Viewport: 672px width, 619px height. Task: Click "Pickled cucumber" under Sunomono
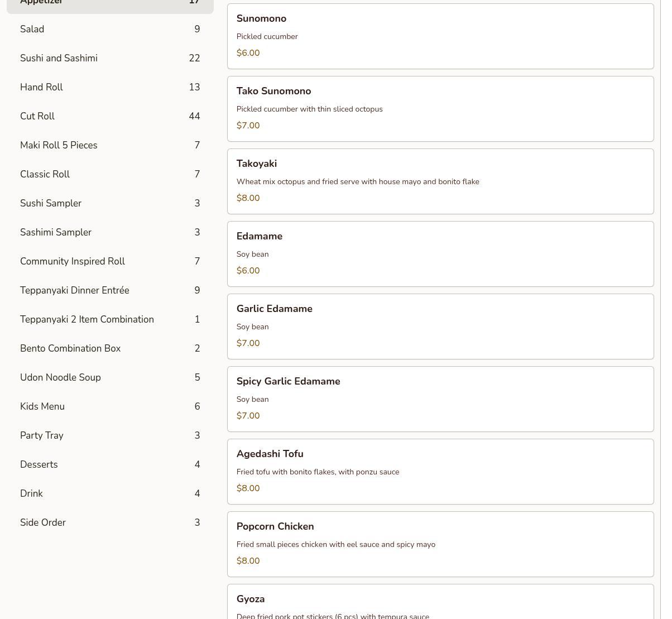[267, 36]
